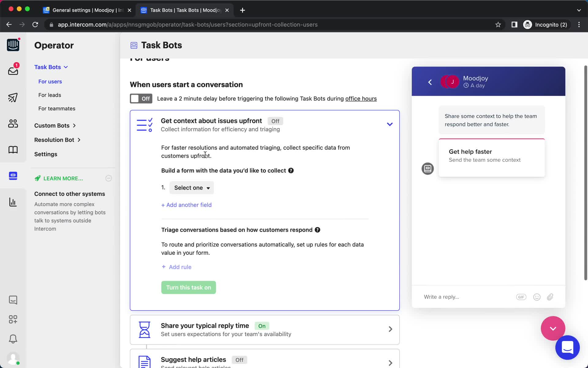Click the page vertical scrollbar
Screen dimensions: 588x368
586,173
